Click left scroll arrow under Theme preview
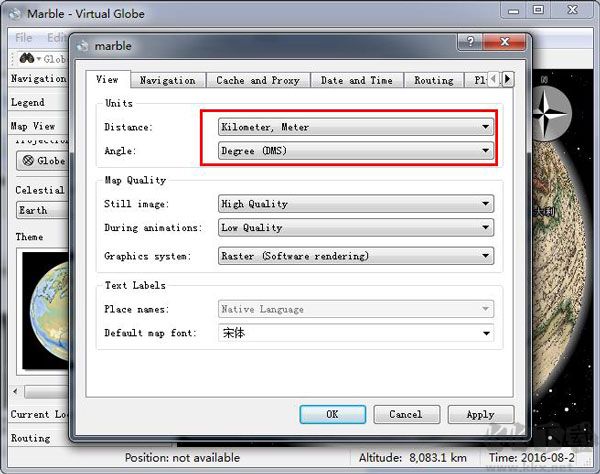This screenshot has width=600, height=474. [15, 391]
